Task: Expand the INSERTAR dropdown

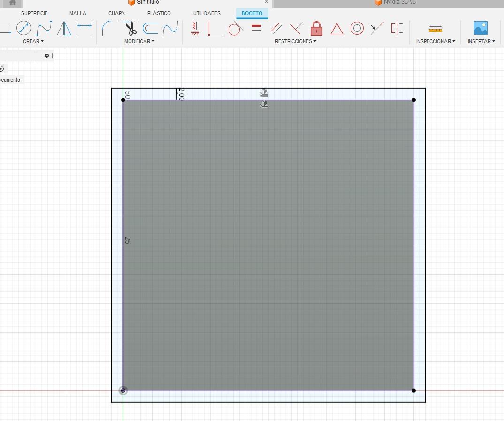Action: 481,41
